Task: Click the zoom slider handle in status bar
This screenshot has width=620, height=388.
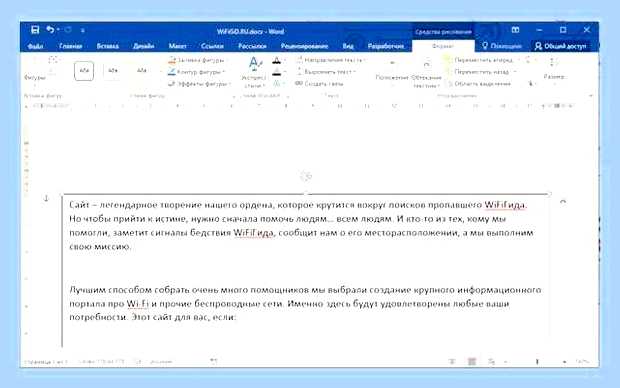Action: point(537,362)
